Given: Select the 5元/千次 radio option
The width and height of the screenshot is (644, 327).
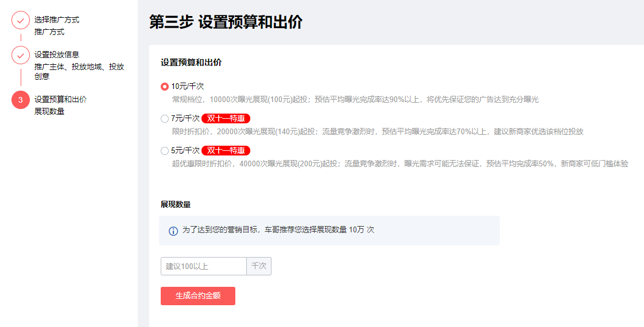Looking at the screenshot, I should (x=165, y=151).
